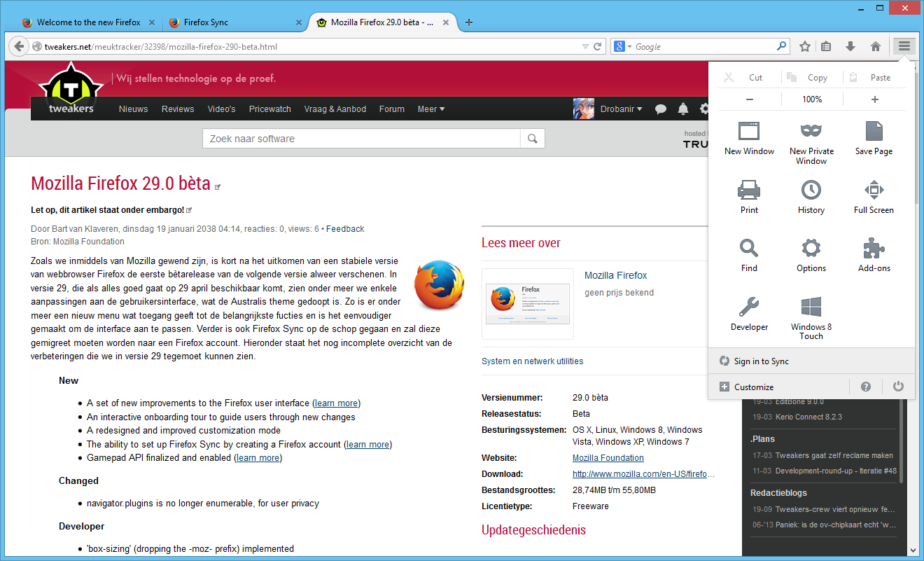Zoom in with the plus button
Viewport: 924px width, 561px height.
[x=874, y=99]
